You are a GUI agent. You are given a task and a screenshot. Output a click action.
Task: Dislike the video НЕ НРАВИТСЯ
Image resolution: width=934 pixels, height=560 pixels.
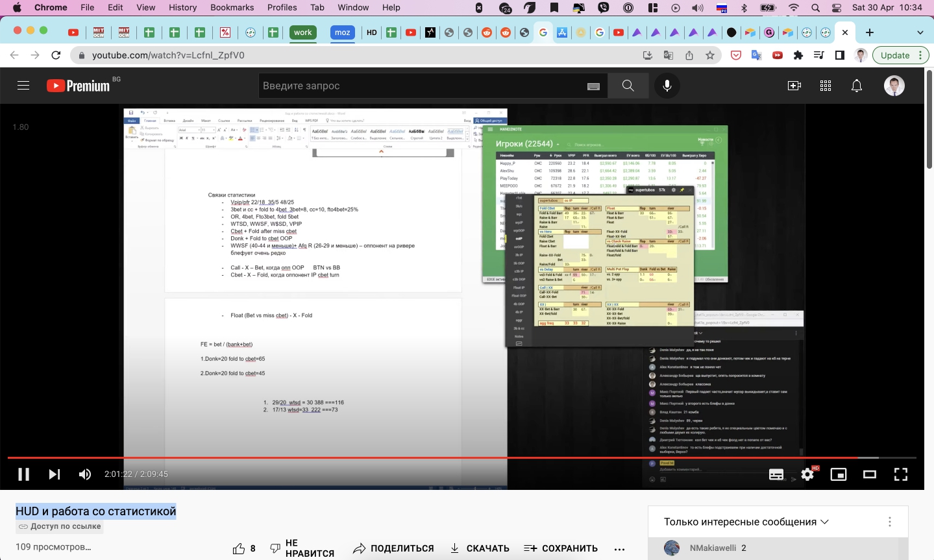click(302, 548)
